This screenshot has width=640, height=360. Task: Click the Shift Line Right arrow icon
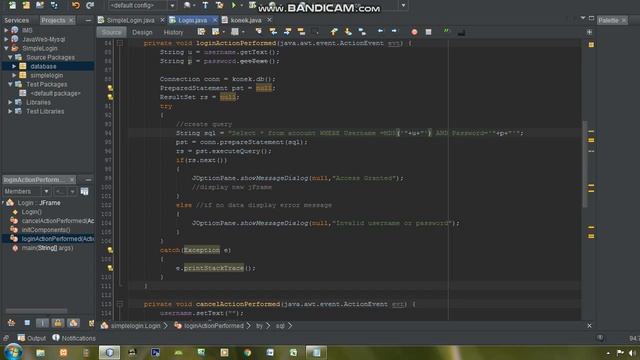click(x=394, y=32)
